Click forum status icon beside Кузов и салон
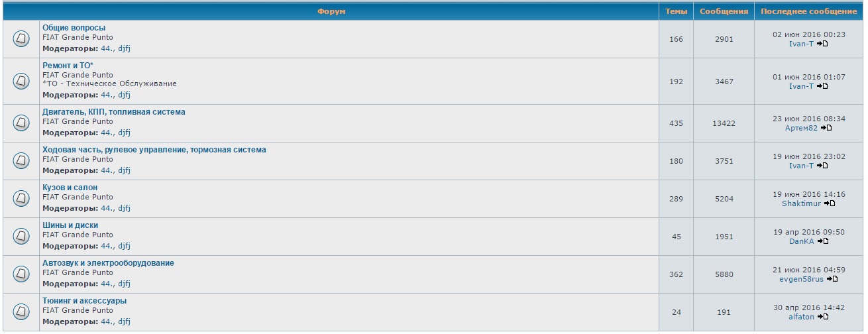The image size is (868, 334). pos(21,198)
